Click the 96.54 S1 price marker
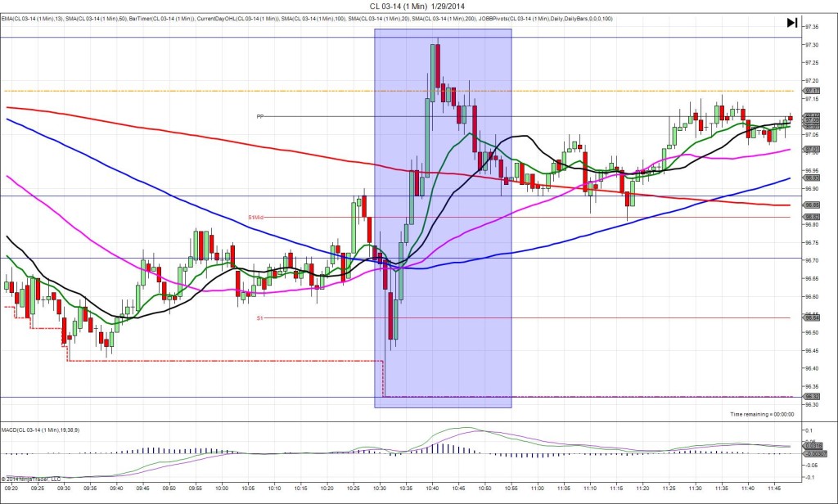 tap(812, 317)
